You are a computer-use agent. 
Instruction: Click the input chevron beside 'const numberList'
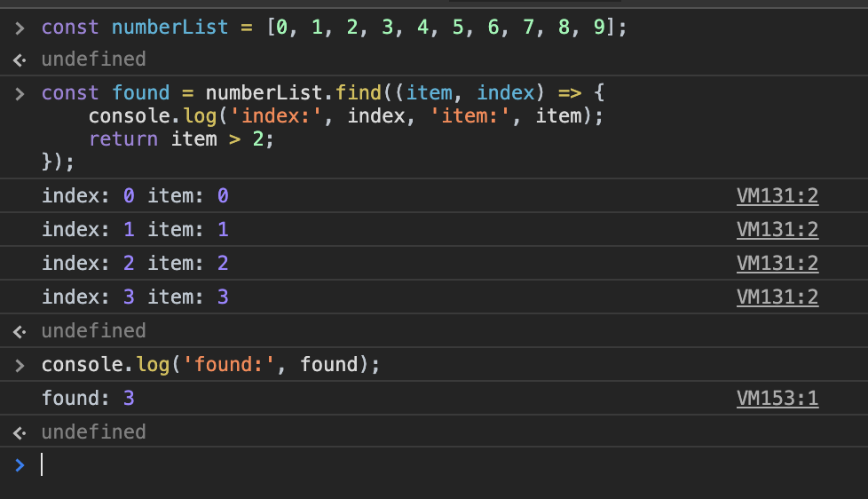click(x=20, y=28)
